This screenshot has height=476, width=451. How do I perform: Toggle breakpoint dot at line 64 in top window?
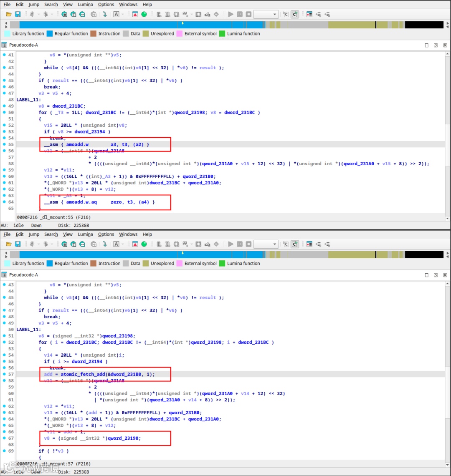click(4, 201)
